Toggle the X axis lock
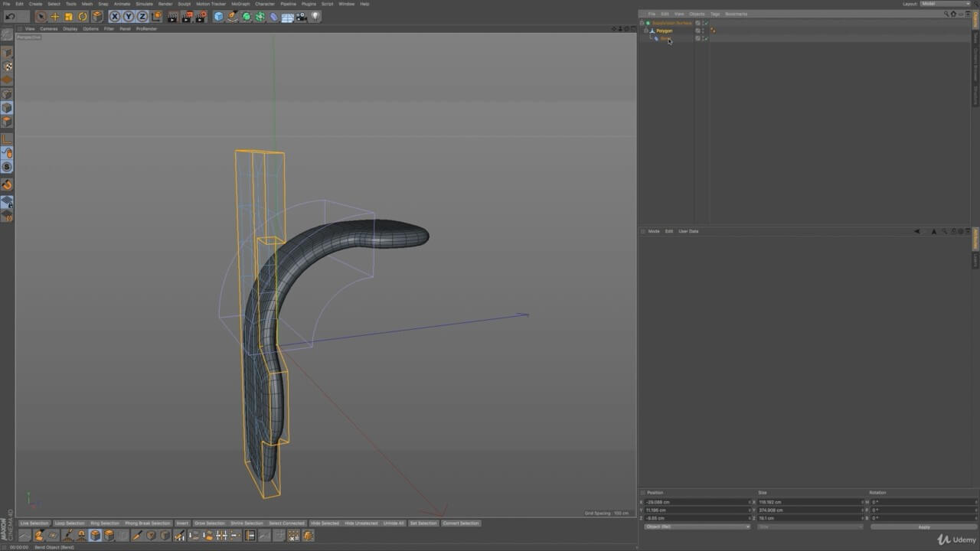Image resolution: width=980 pixels, height=551 pixels. pos(115,16)
